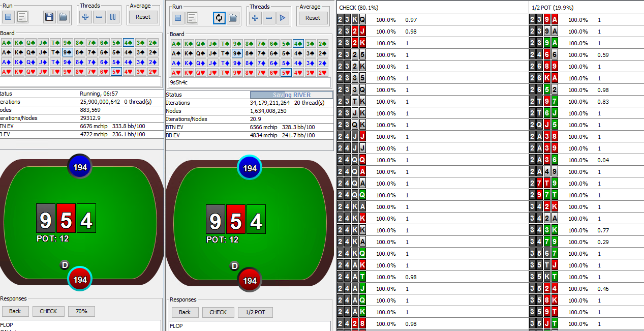This screenshot has width=644, height=331.
Task: Select the 0.04 value in 1/2 POT column
Action: click(603, 160)
